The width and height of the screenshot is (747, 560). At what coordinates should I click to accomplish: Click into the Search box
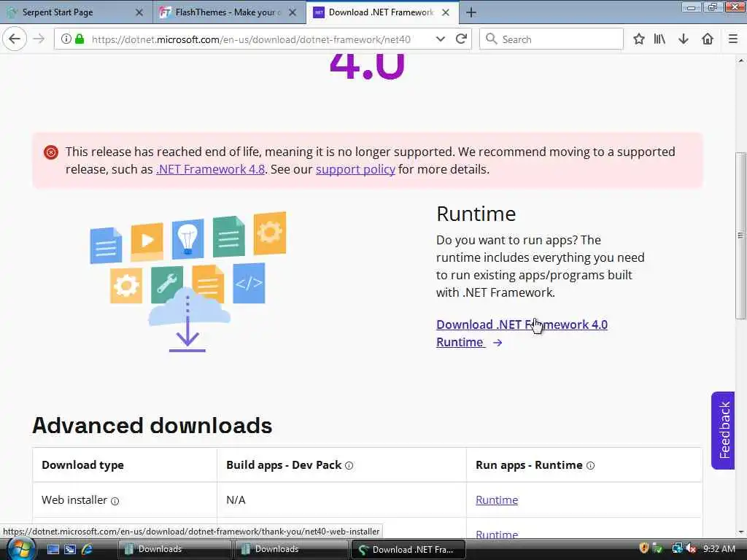(551, 39)
